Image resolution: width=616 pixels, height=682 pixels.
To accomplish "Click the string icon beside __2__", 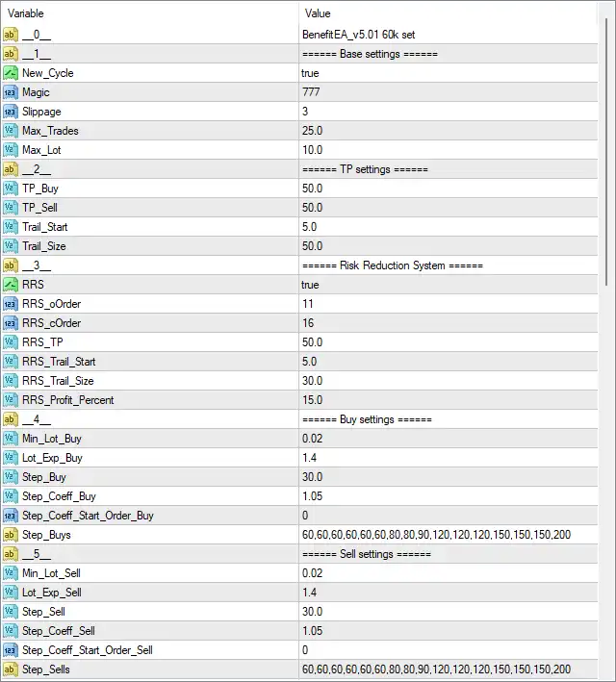I will click(x=11, y=169).
